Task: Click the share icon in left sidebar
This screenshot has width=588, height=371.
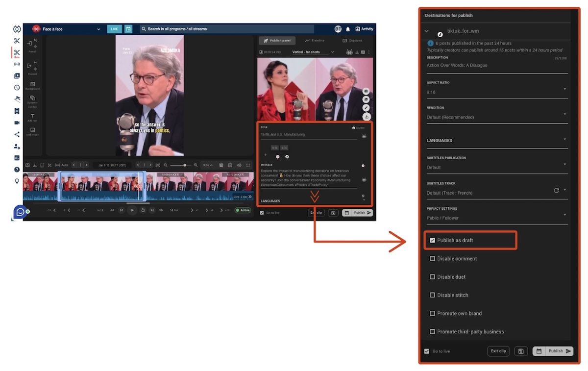Action: [17, 134]
